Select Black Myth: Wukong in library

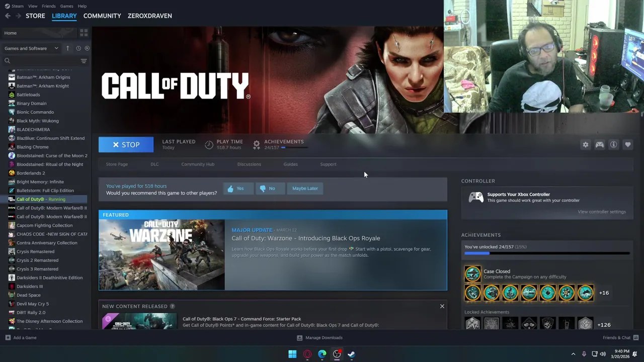[x=38, y=121]
